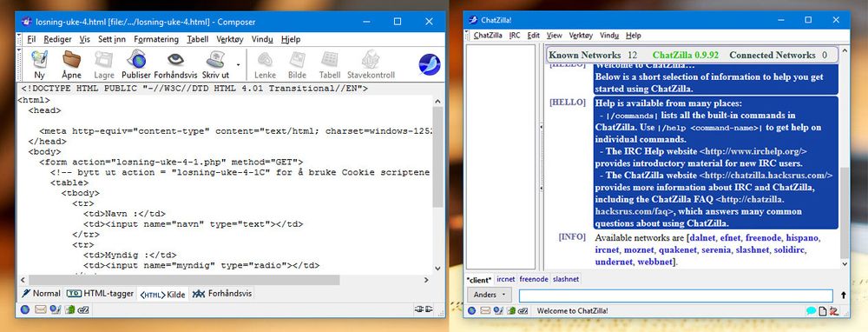868x332 pixels.
Task: Open Mail from Composer status bar envelope icon
Action: pos(40,309)
